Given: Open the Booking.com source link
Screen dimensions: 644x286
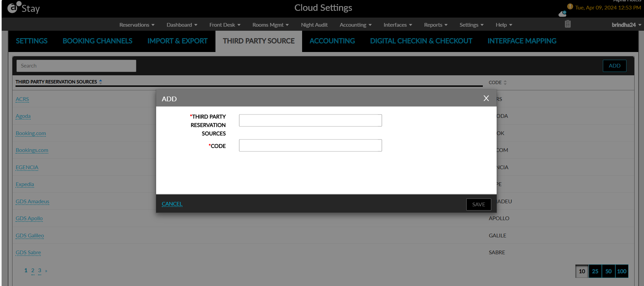Looking at the screenshot, I should 31,133.
